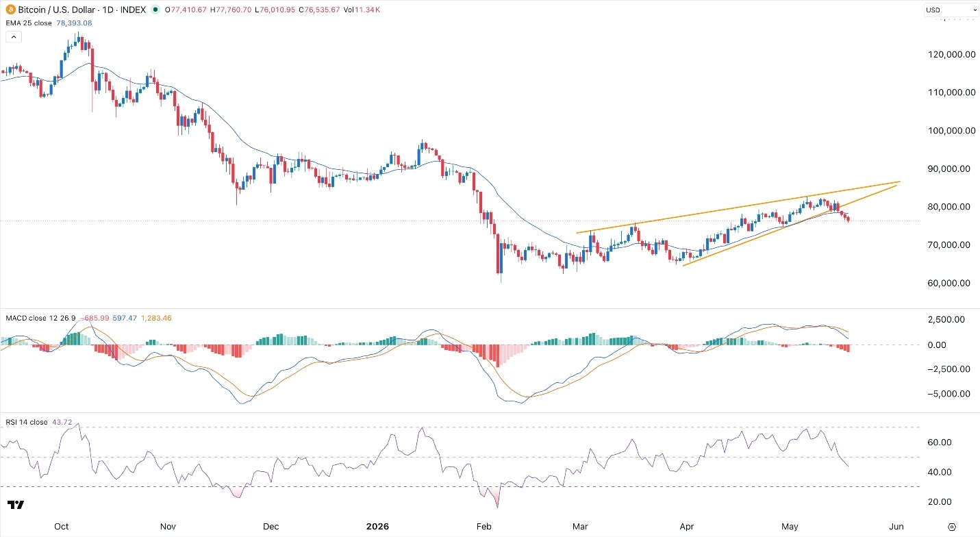Click the green market status dot
Screen dimensions: 980x537
tap(157, 10)
